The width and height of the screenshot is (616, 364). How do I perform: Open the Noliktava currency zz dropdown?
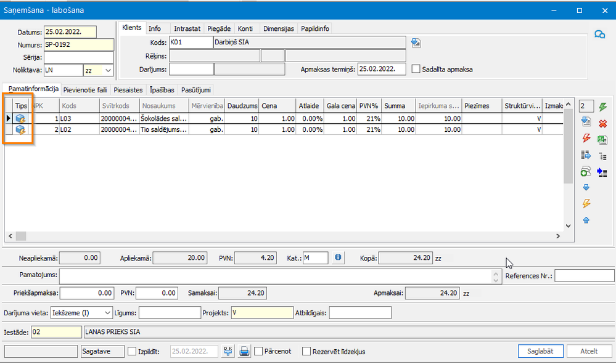click(108, 71)
